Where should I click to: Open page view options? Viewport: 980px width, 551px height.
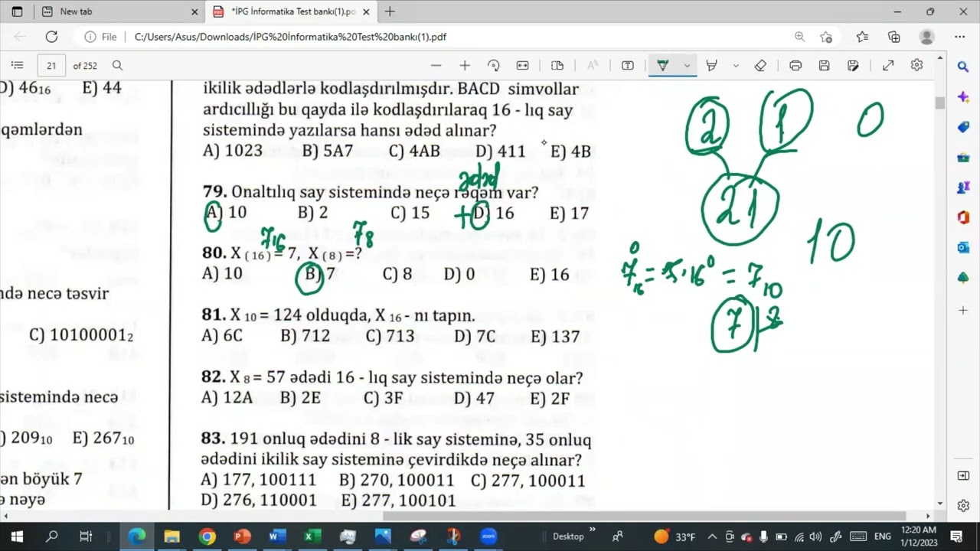(557, 66)
